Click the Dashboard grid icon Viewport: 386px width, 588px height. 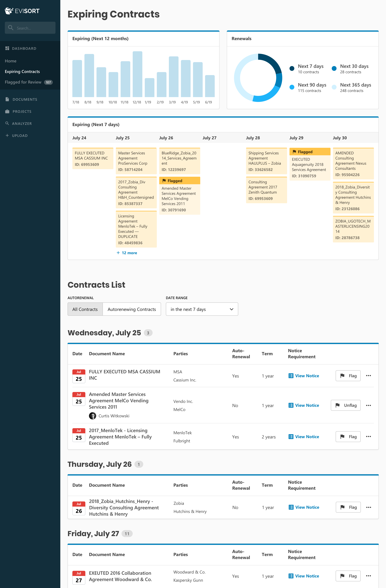[7, 48]
